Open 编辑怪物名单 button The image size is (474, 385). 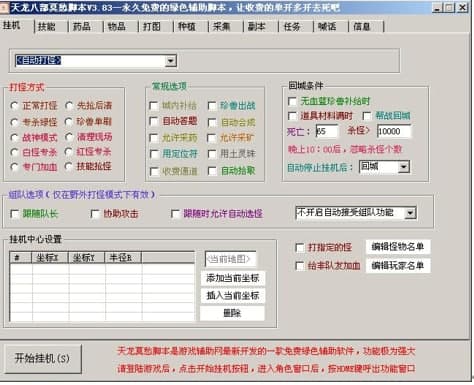(x=398, y=247)
